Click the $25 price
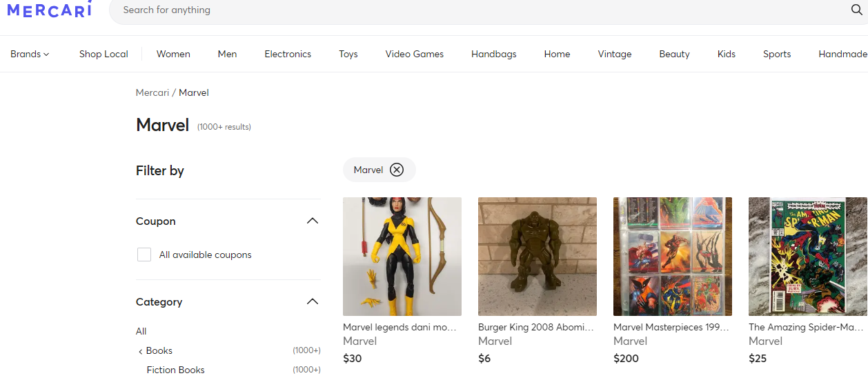 (x=758, y=358)
